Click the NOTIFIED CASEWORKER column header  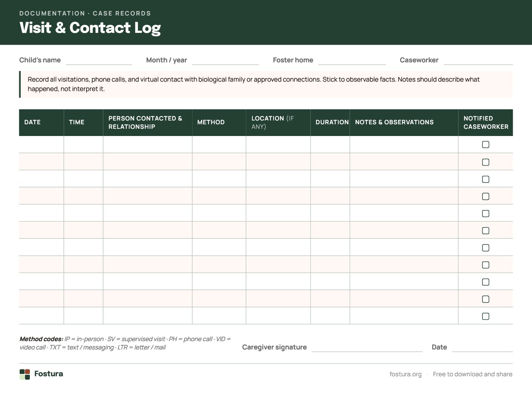tap(486, 122)
